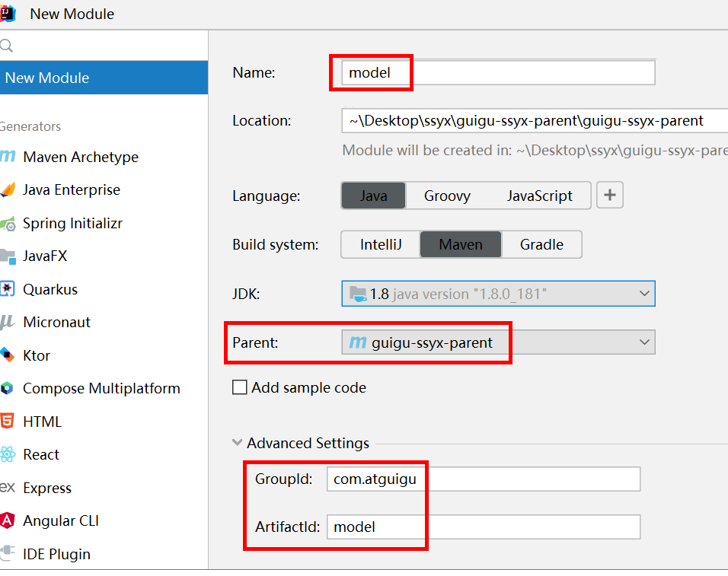This screenshot has width=728, height=576.
Task: Click the React generator icon
Action: click(x=8, y=455)
